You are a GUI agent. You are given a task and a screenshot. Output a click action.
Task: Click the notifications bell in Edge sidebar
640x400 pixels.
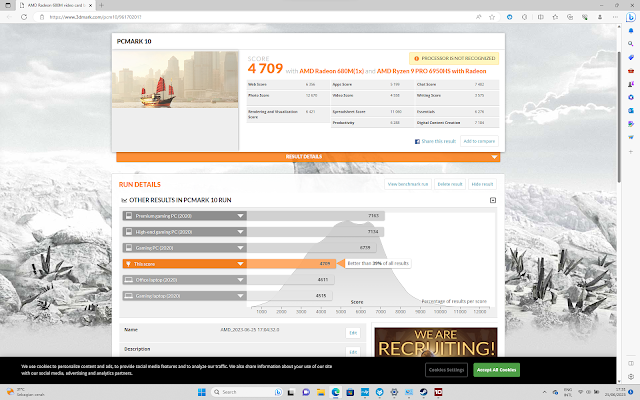[631, 31]
